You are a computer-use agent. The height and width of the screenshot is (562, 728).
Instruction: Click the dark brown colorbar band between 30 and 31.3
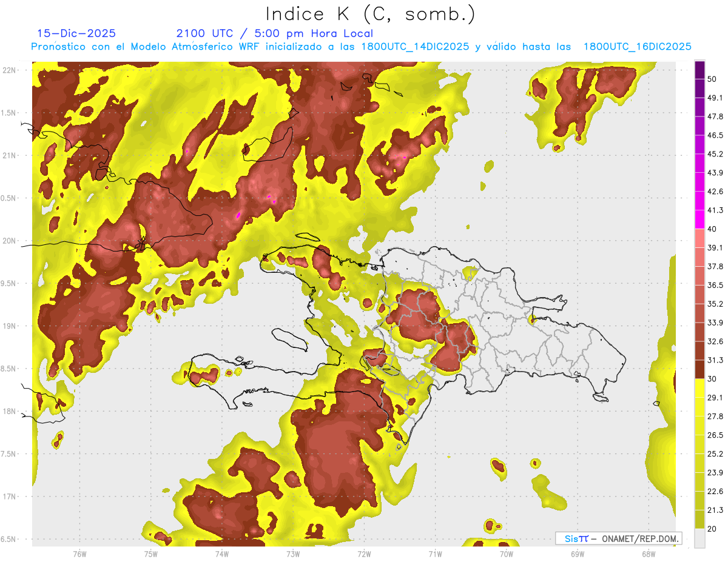pyautogui.click(x=699, y=369)
